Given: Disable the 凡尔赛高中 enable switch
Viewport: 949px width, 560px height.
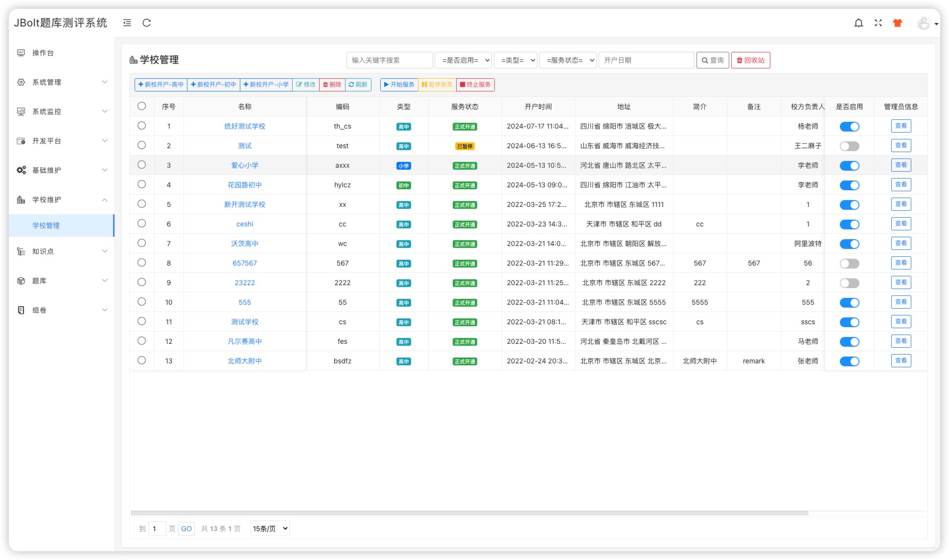Looking at the screenshot, I should pyautogui.click(x=850, y=342).
